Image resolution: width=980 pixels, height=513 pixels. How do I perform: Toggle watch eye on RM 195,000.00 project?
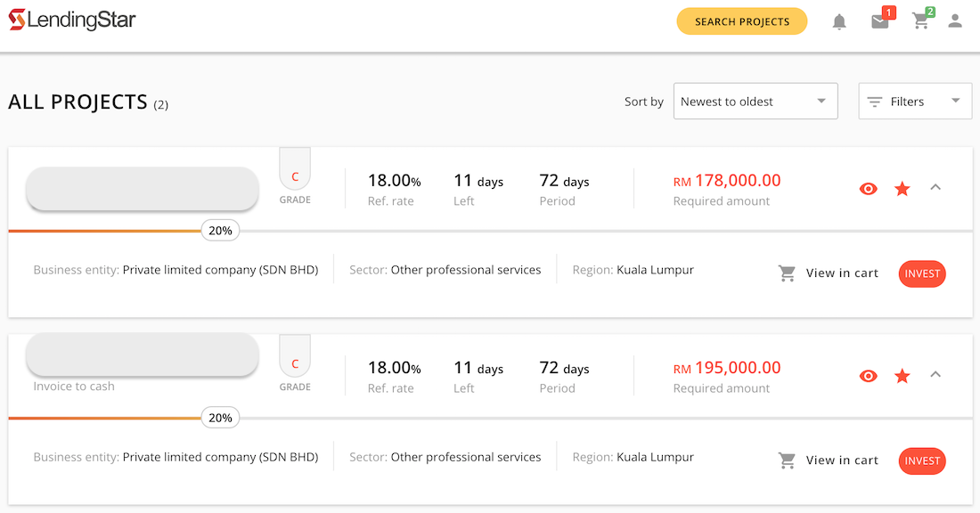pyautogui.click(x=869, y=376)
